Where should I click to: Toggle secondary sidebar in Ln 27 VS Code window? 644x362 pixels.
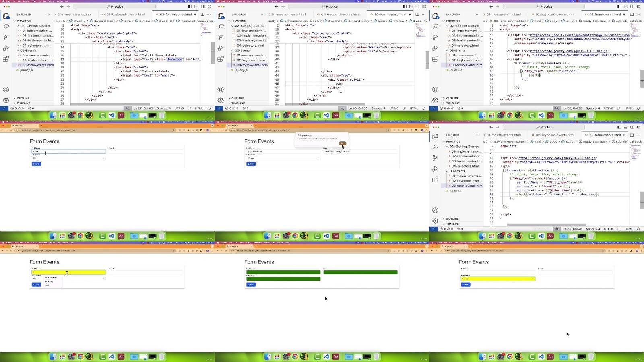(x=203, y=6)
